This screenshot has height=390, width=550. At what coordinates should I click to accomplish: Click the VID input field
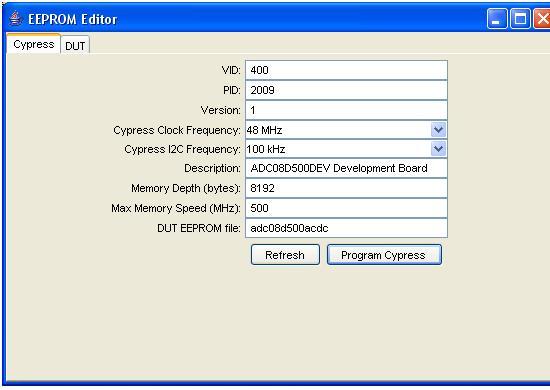pos(346,70)
